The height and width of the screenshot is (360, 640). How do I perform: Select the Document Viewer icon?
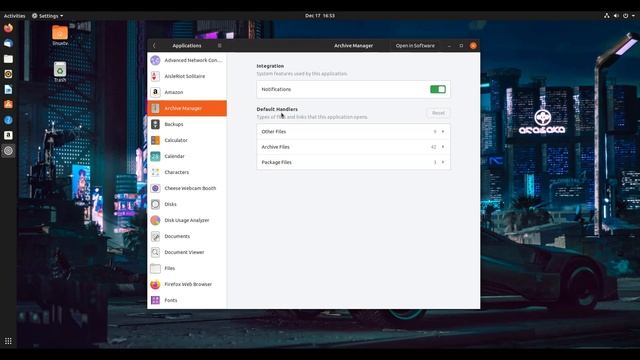point(155,252)
